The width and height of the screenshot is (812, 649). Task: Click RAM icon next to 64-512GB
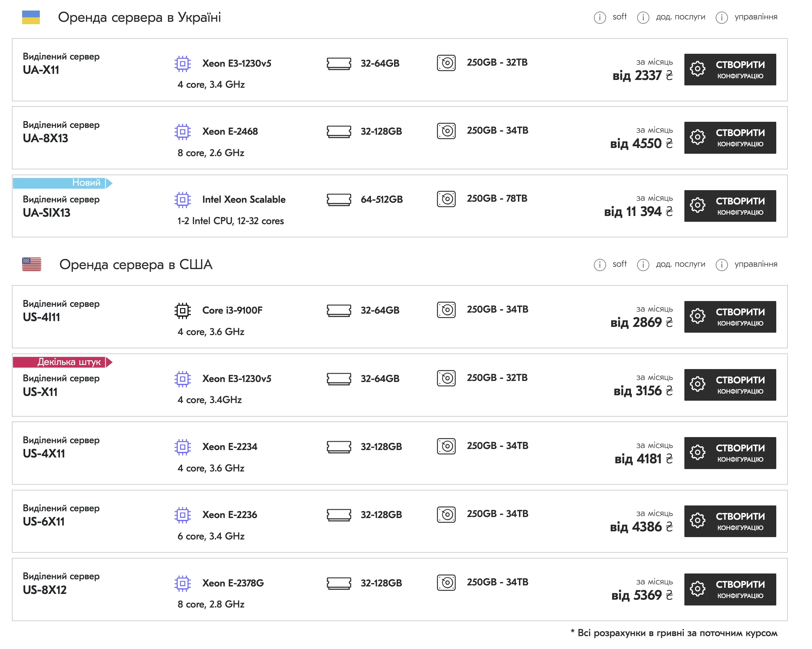pos(339,200)
